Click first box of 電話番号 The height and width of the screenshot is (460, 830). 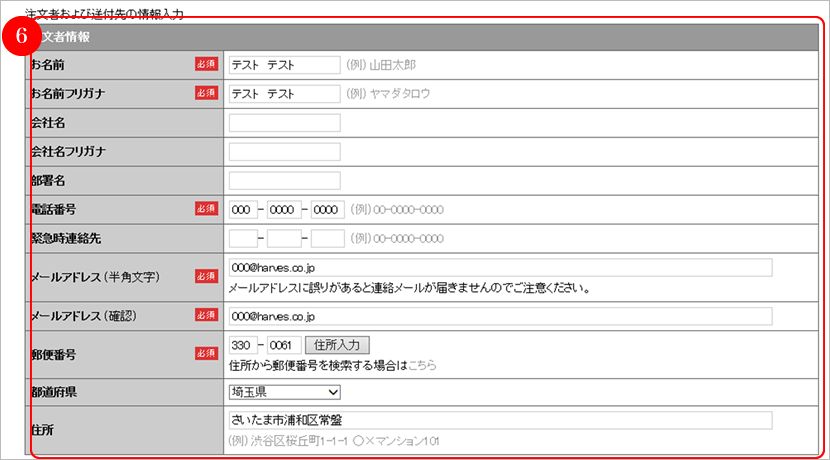tap(241, 210)
